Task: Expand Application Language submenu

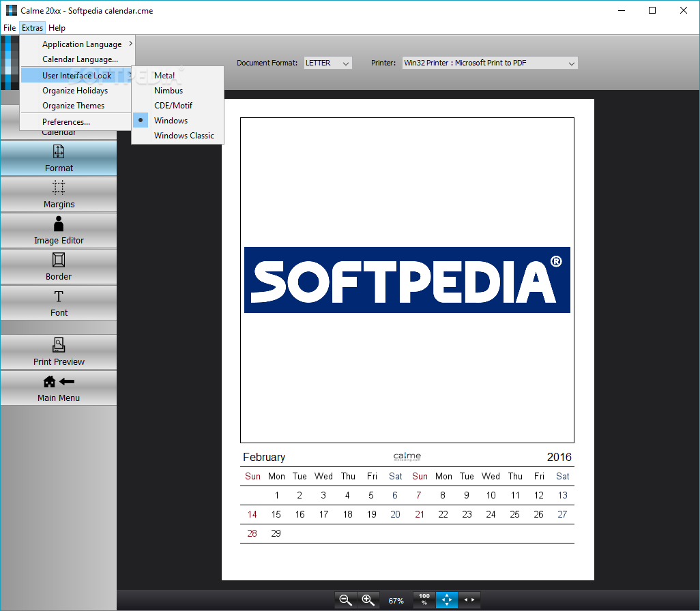Action: pyautogui.click(x=77, y=44)
